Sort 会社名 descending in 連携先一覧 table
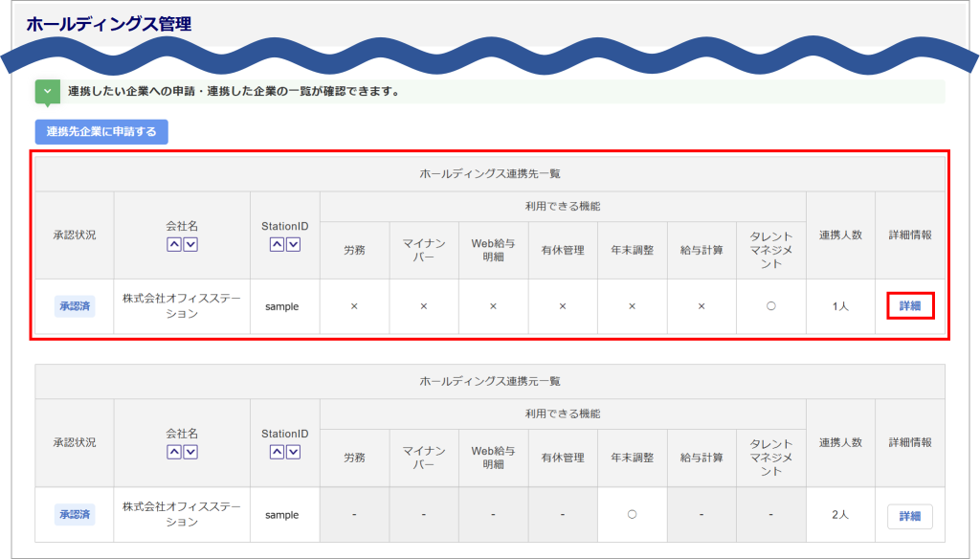Viewport: 980px width, 559px height. tap(190, 244)
